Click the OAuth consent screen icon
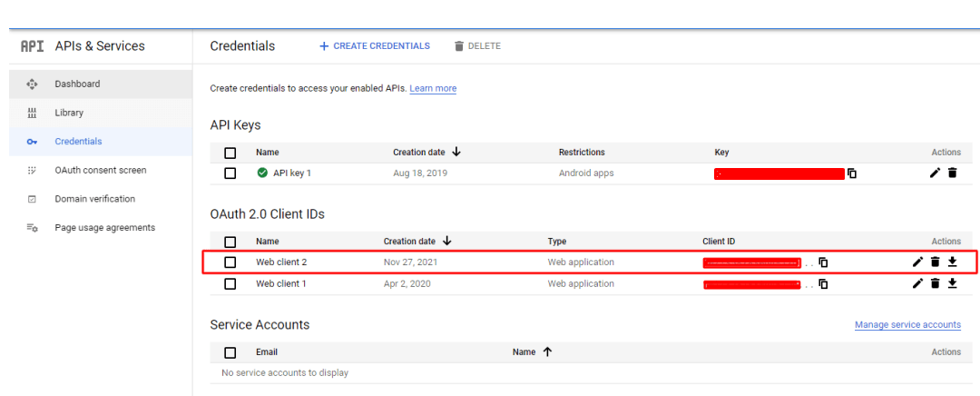The image size is (980, 396). tap(32, 170)
